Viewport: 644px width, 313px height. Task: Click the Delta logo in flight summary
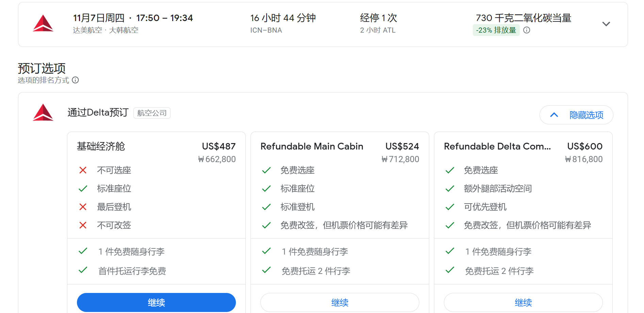tap(43, 23)
